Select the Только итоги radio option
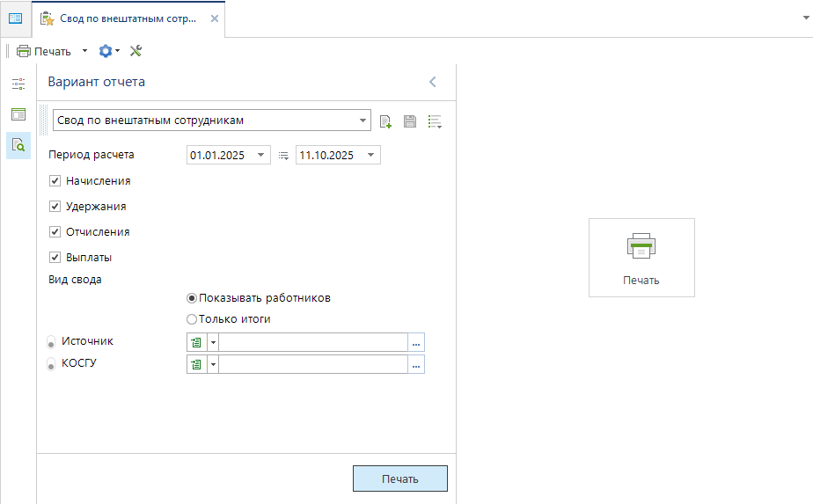This screenshot has height=504, width=813. (192, 319)
